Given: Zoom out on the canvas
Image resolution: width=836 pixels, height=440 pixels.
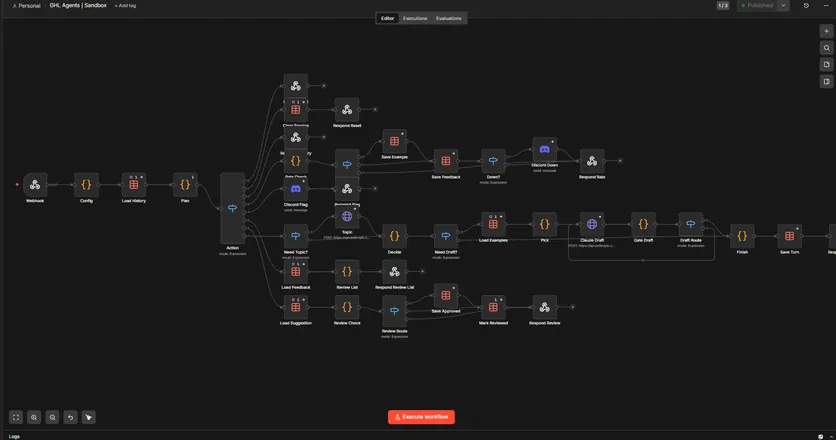Looking at the screenshot, I should point(52,417).
